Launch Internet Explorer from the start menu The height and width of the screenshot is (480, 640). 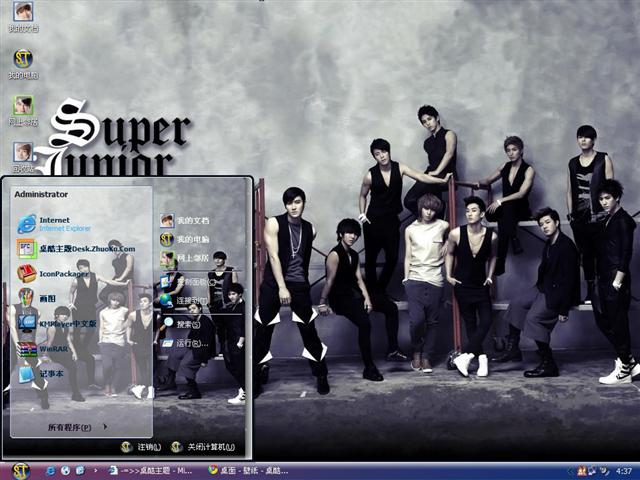(x=54, y=224)
